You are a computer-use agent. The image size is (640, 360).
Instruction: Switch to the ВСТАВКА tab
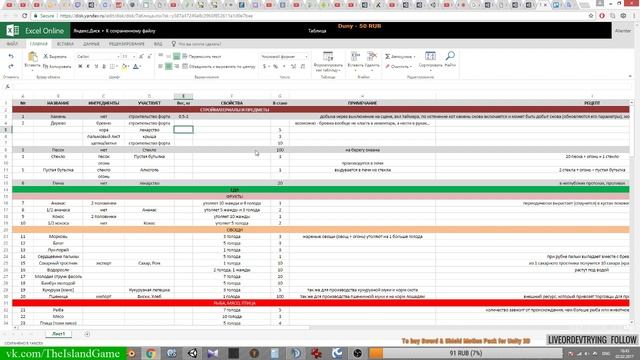[x=65, y=44]
